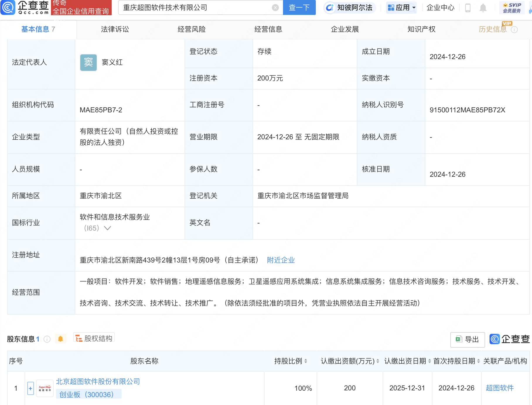Open related product 超图软件
The image size is (532, 405).
point(500,388)
